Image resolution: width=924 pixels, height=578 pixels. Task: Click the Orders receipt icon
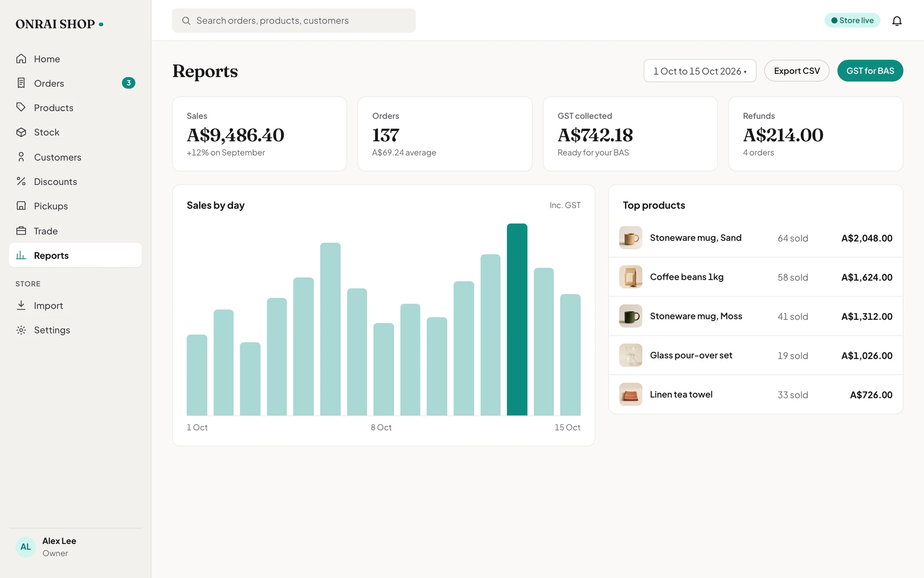coord(21,83)
